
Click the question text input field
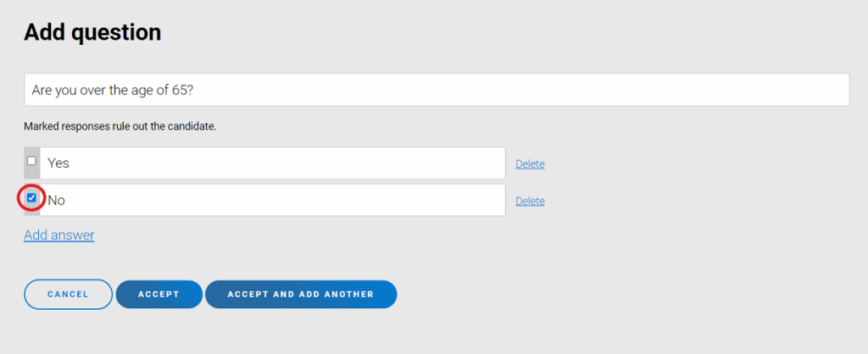point(436,90)
